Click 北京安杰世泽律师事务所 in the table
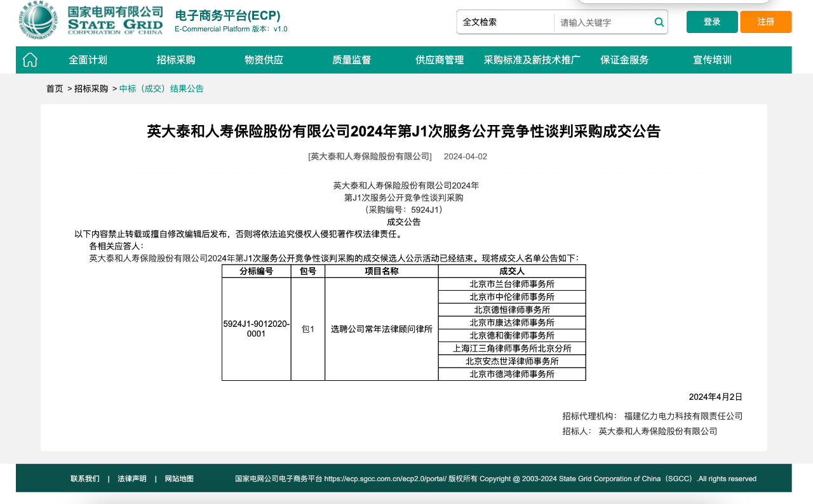This screenshot has width=813, height=504. 512,361
